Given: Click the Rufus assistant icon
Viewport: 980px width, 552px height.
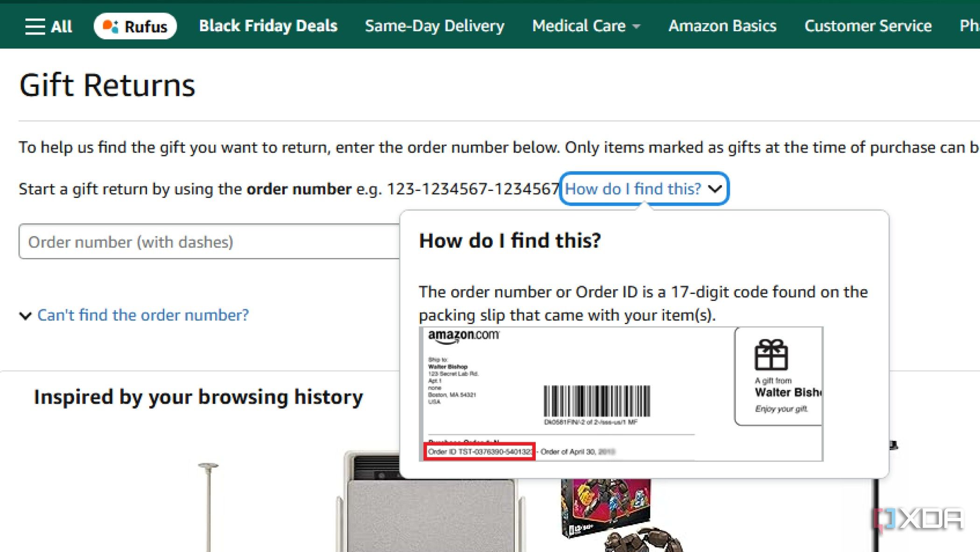Looking at the screenshot, I should tap(110, 26).
